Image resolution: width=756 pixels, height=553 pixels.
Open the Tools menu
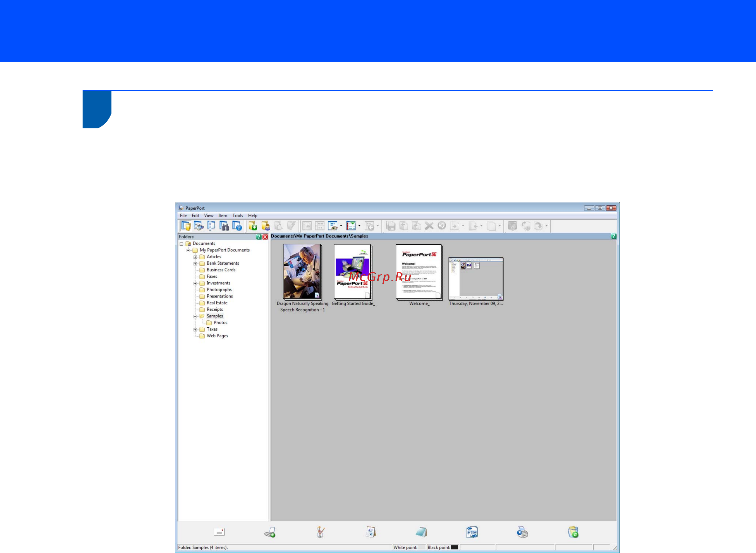(x=238, y=215)
